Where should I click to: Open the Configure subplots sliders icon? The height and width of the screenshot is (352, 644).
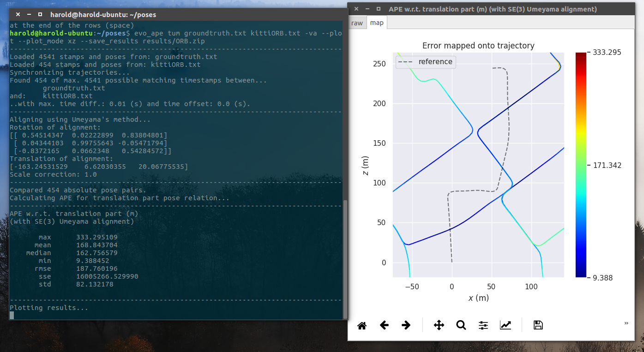[483, 325]
